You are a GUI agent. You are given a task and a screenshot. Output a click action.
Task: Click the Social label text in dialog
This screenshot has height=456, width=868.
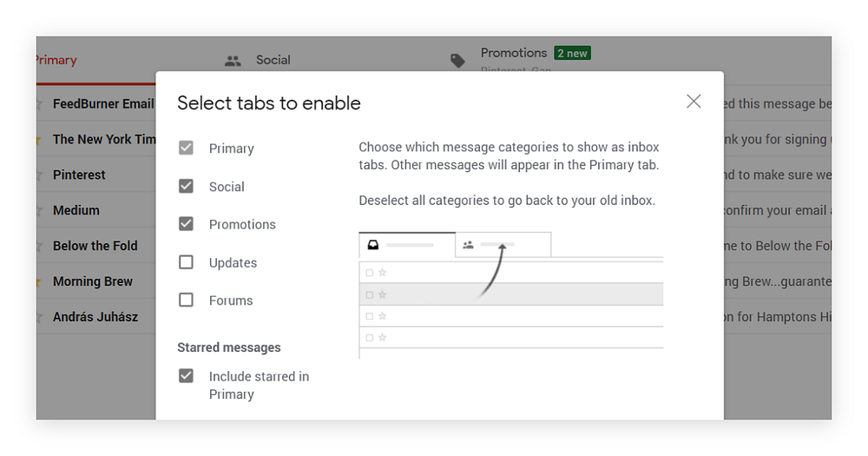click(227, 187)
